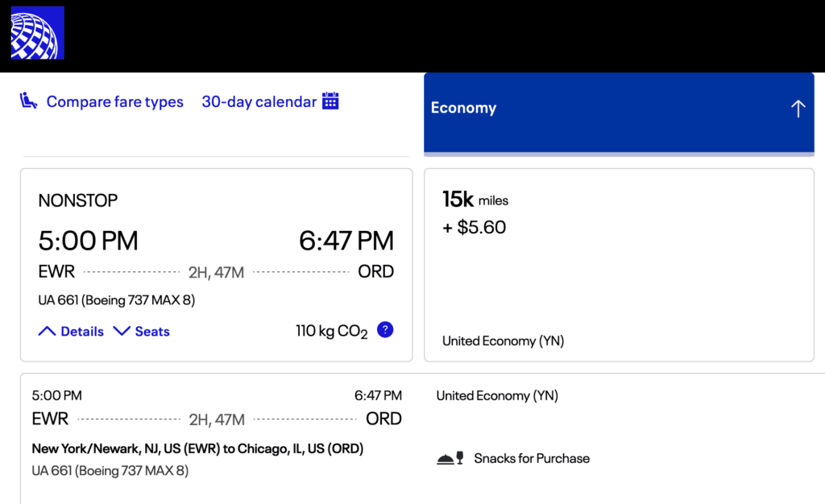This screenshot has width=825, height=504.
Task: Open the Compare fare types link
Action: pyautogui.click(x=114, y=102)
